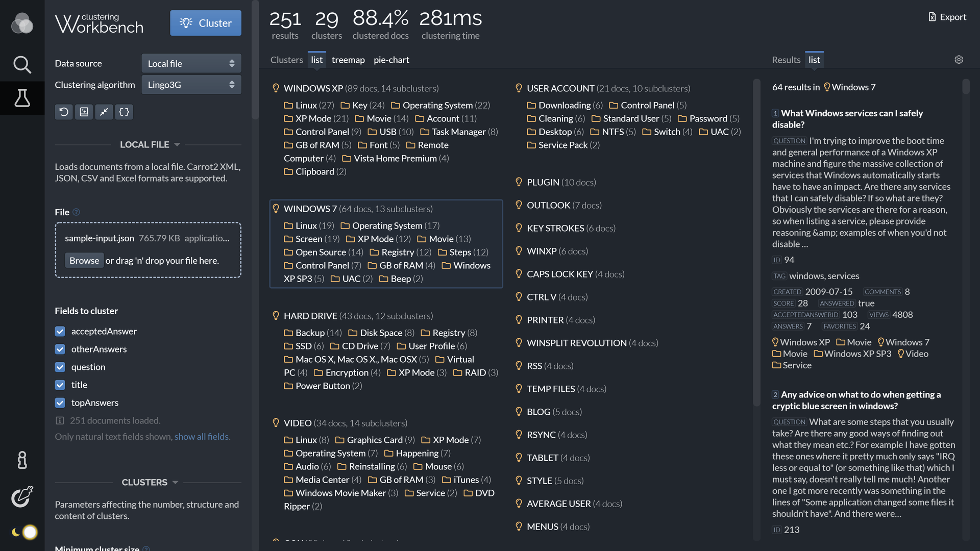
Task: Click the folder icon beside Backup subcluster
Action: tap(288, 333)
